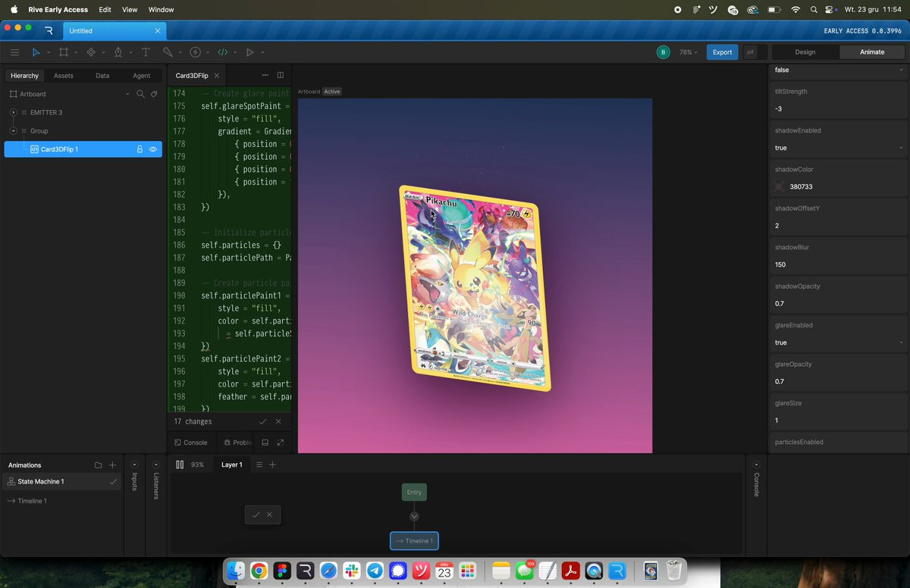This screenshot has width=910, height=588.
Task: Open the glareEnabled dropdown
Action: [x=839, y=342]
